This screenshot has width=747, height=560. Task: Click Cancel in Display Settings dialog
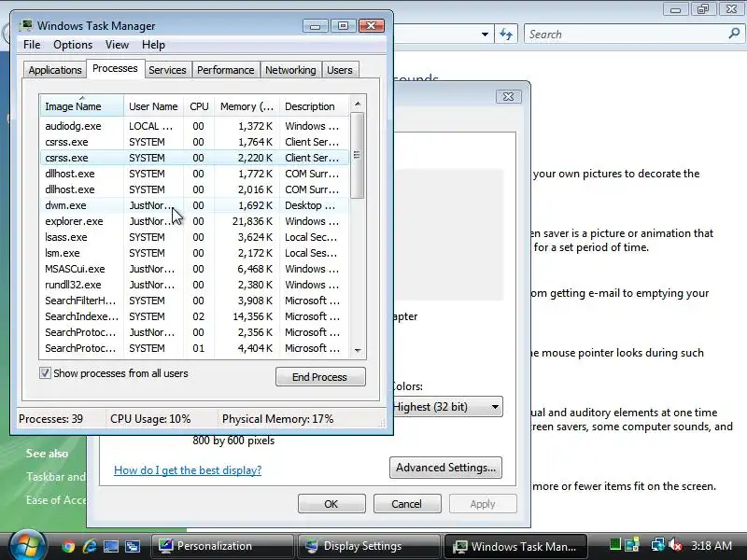[407, 504]
